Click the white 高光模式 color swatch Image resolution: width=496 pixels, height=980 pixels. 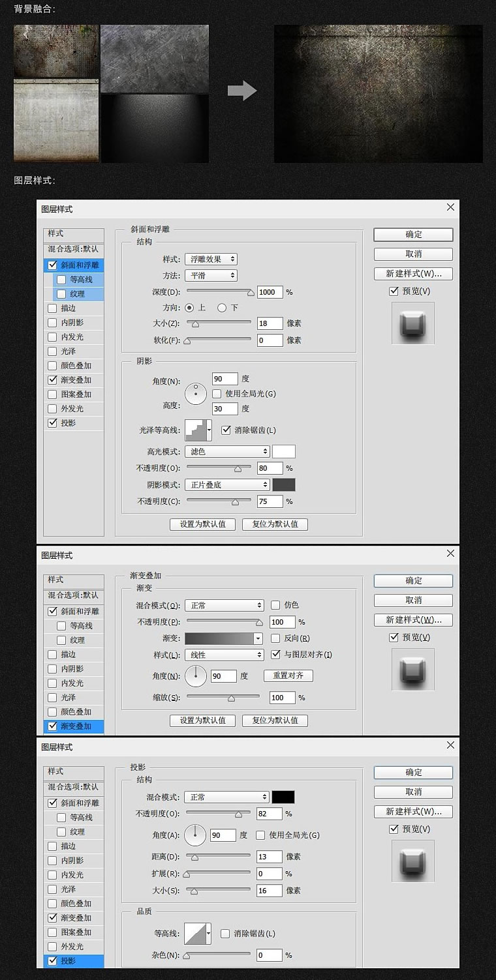click(x=284, y=451)
